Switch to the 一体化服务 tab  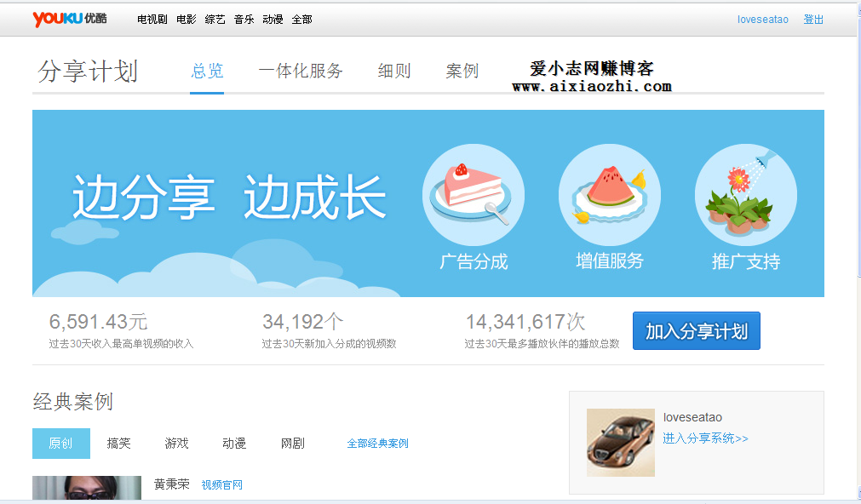coord(301,71)
